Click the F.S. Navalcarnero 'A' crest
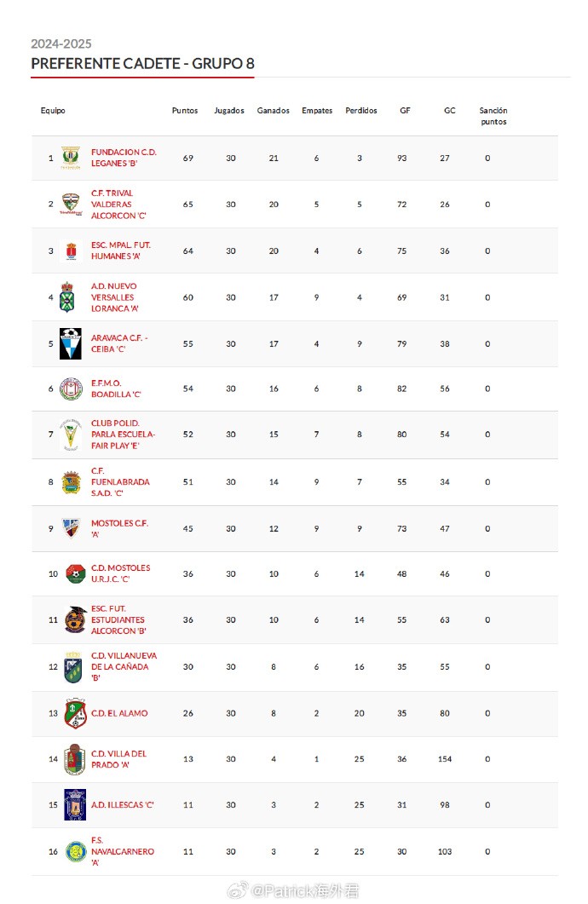Image resolution: width=588 pixels, height=904 pixels. click(75, 851)
